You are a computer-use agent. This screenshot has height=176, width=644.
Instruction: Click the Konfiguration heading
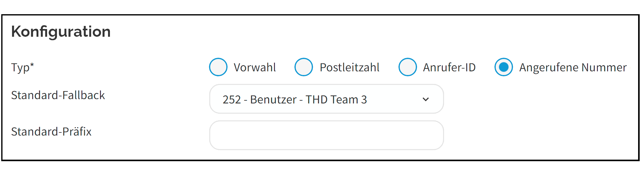pos(61,31)
